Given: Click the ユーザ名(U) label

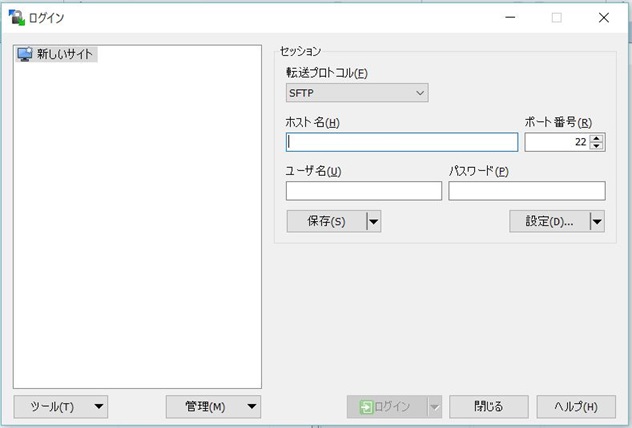Looking at the screenshot, I should point(313,171).
